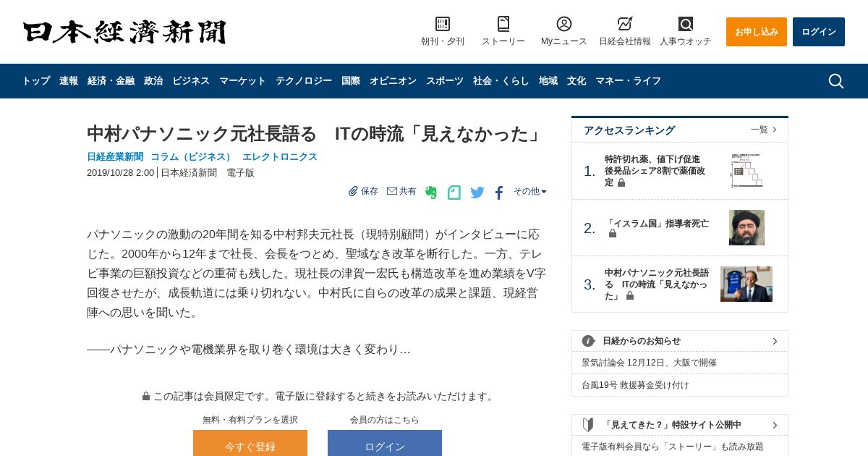Click the 無料・有料プランを選択 label

coord(250,420)
